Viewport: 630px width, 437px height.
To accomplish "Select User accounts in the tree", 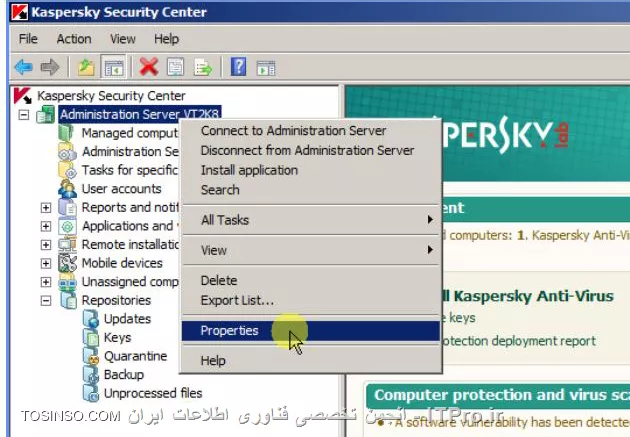I will coord(121,189).
